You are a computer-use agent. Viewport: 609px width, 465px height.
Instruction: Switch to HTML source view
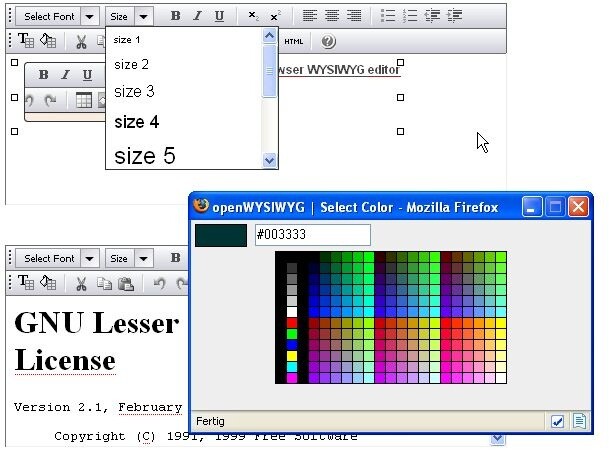click(x=293, y=42)
